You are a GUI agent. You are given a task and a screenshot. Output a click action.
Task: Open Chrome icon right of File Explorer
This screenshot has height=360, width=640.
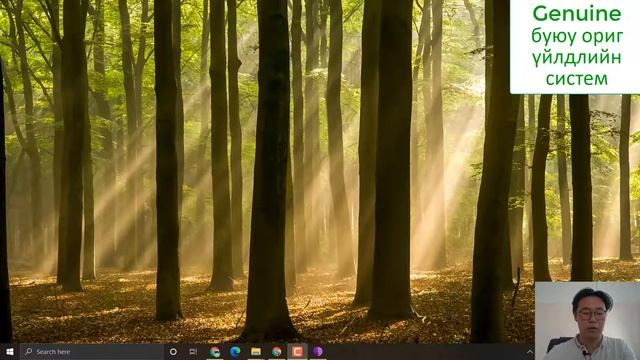[x=277, y=352]
